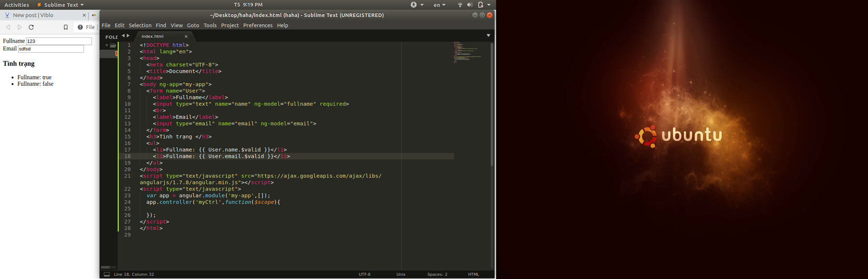Click the site info icon beside File
This screenshot has height=279, width=868.
point(80,27)
